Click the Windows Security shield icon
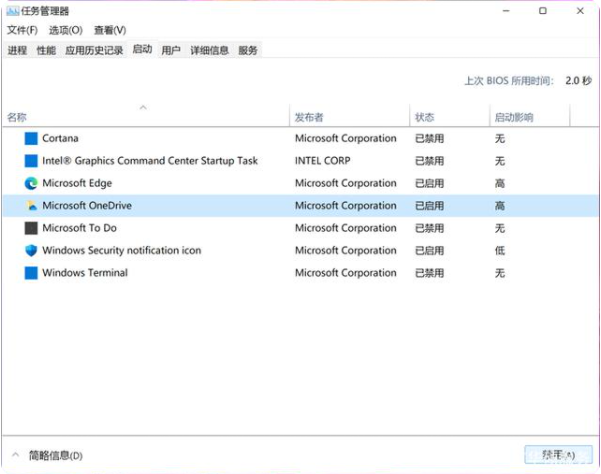This screenshot has width=601, height=474. coord(31,251)
